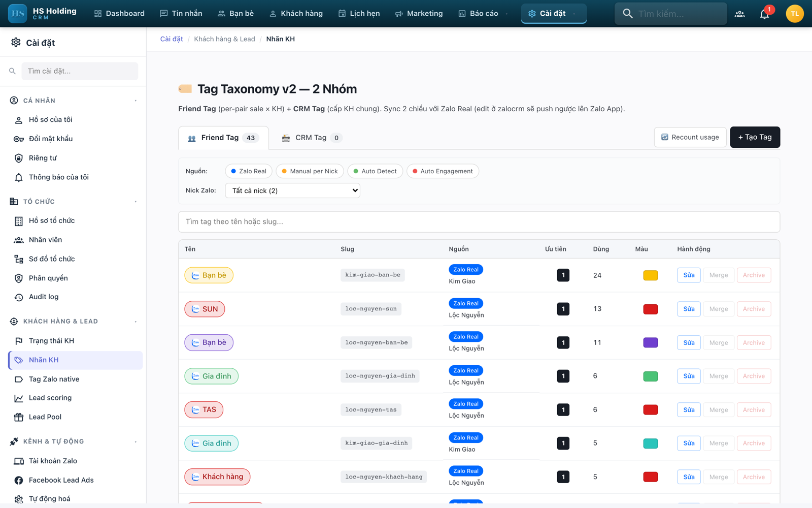Click Merge for loc-nguyen-sun row
The height and width of the screenshot is (508, 812).
pos(719,309)
